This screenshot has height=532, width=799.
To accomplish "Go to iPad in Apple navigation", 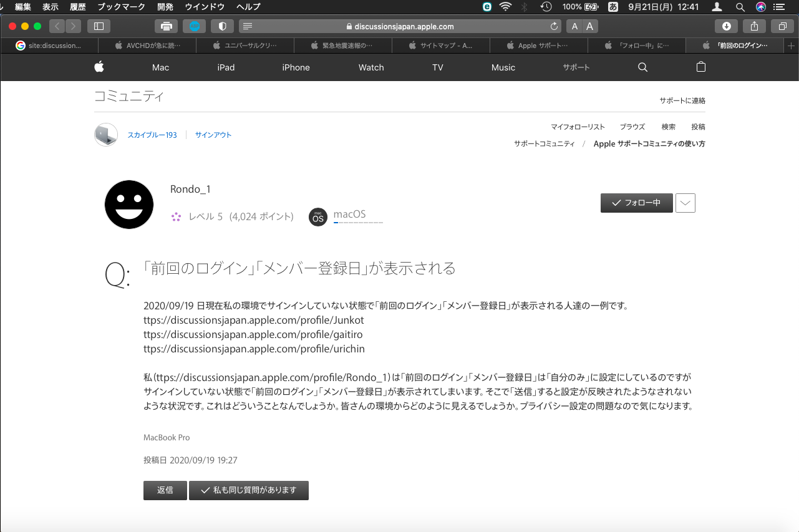I will 226,67.
